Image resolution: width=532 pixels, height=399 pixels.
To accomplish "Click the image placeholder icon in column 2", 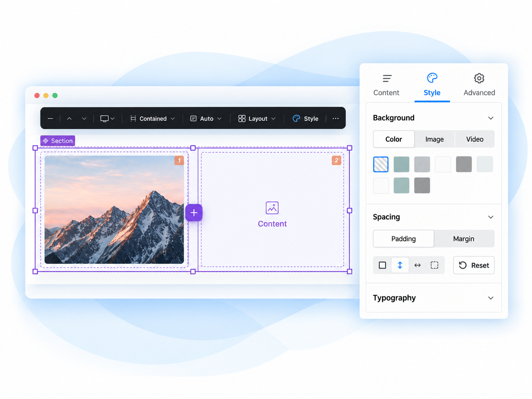I will (x=272, y=208).
